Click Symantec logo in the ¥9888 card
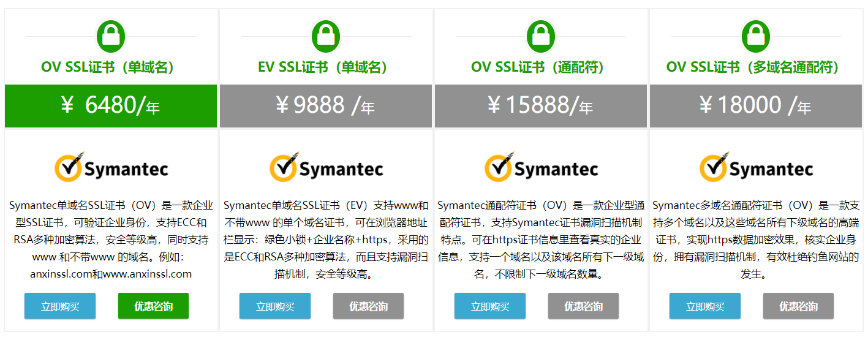The width and height of the screenshot is (868, 337). coord(326,167)
